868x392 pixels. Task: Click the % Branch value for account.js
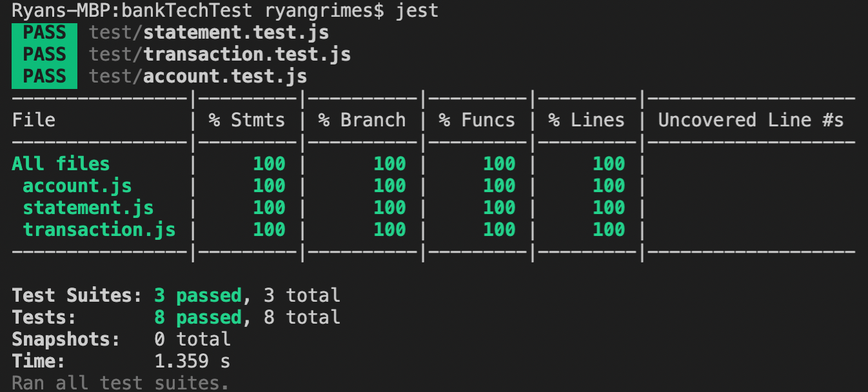(x=390, y=186)
